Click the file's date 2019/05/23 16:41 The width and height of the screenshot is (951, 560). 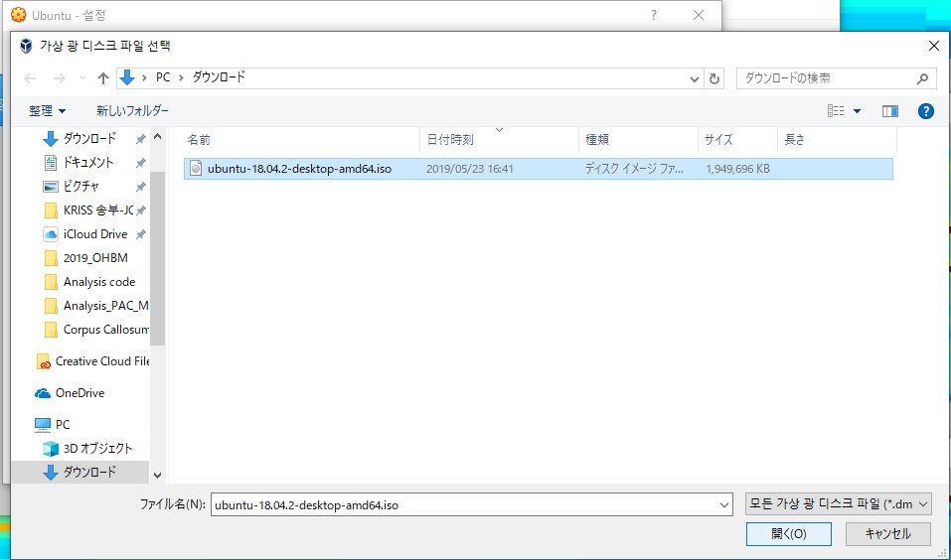pyautogui.click(x=469, y=169)
